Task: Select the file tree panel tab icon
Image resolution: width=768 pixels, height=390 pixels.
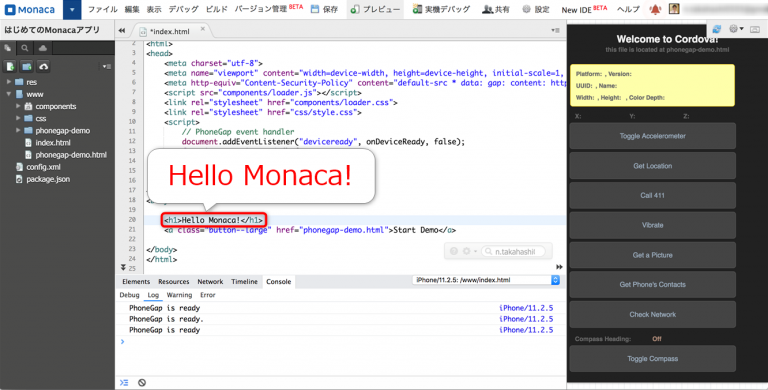Action: [7, 48]
